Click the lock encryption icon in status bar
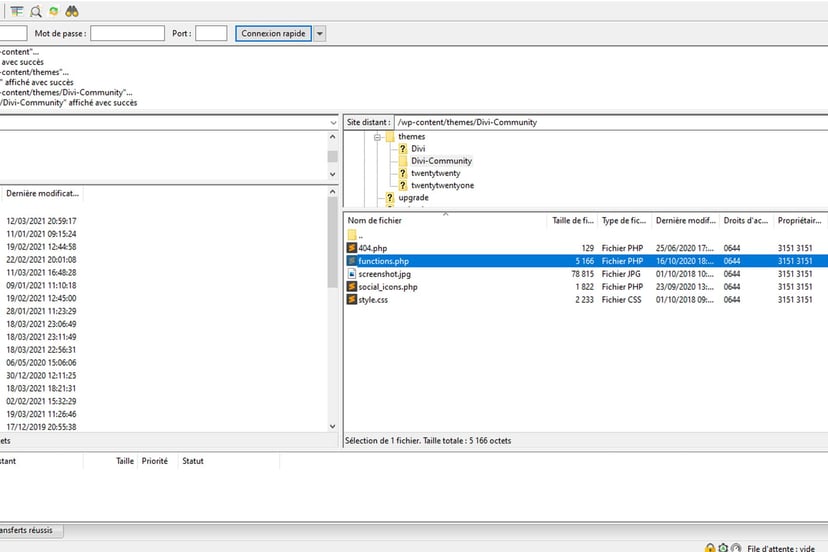828x552 pixels. tap(709, 547)
